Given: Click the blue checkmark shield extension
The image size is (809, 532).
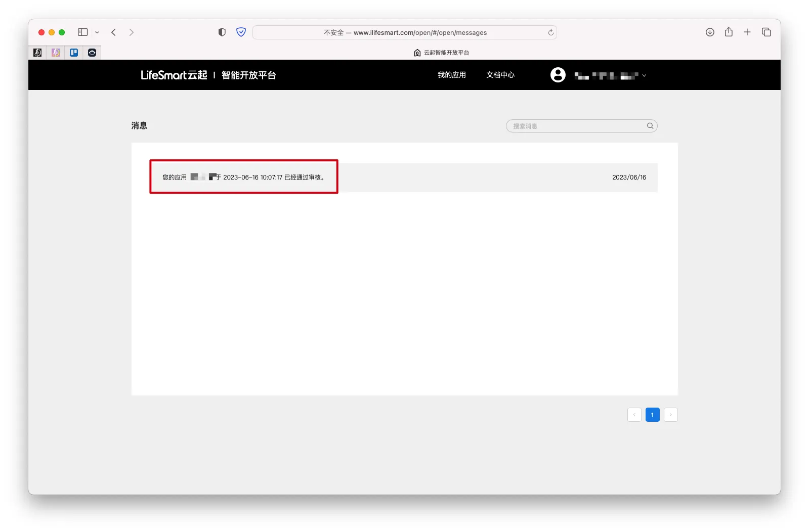Looking at the screenshot, I should tap(241, 32).
